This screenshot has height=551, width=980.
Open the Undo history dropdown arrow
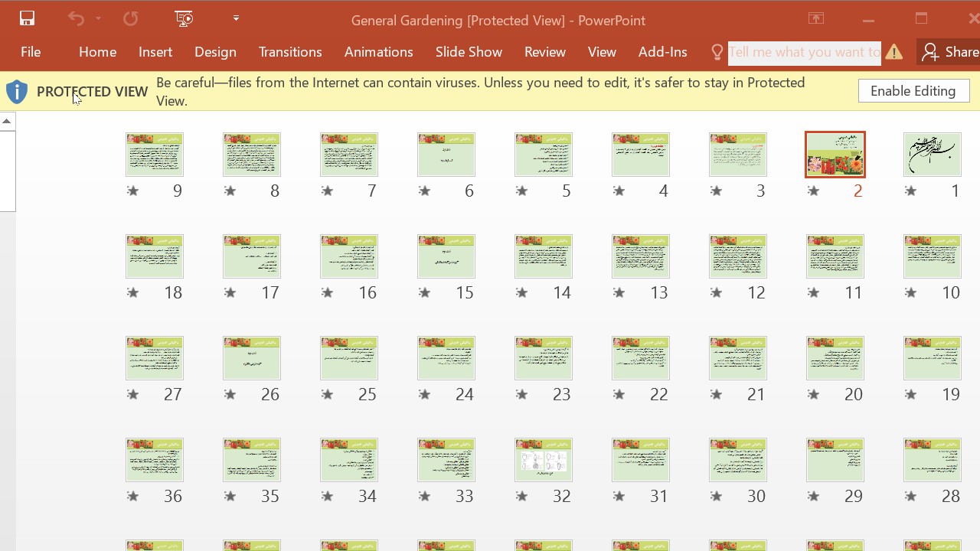[x=98, y=18]
